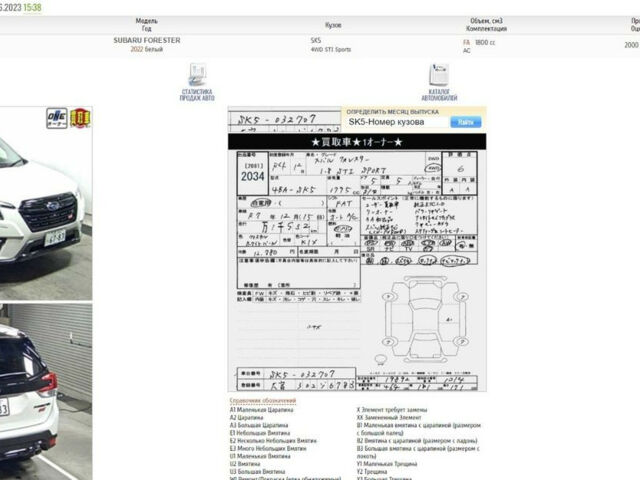Click the '2000' value at row end
The height and width of the screenshot is (480, 640).
click(x=631, y=45)
